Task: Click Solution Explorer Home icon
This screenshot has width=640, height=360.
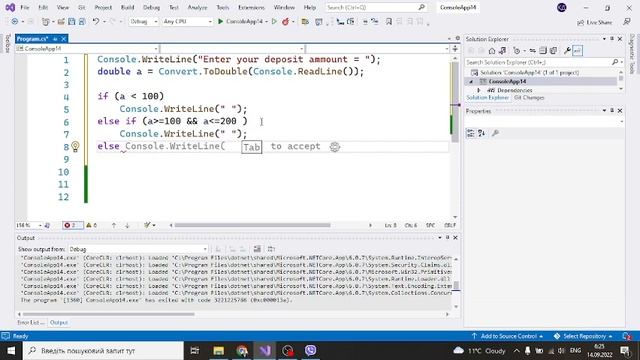Action: [492, 51]
